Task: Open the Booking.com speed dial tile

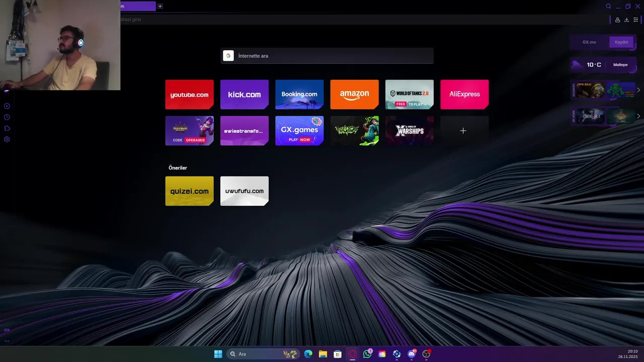Action: 299,95
